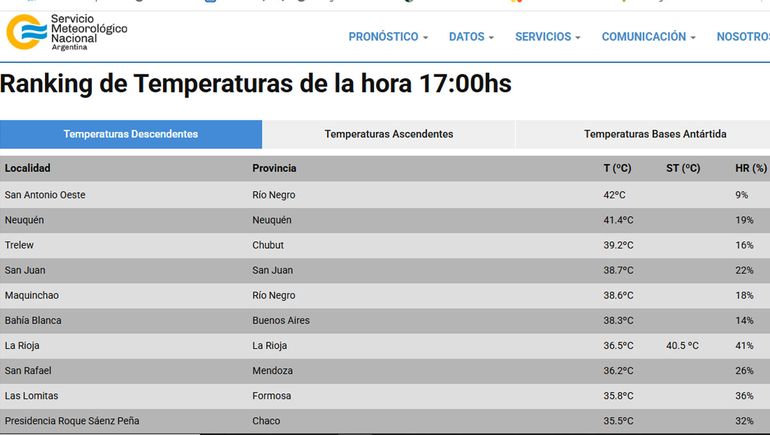The width and height of the screenshot is (770, 435).
Task: Open the NOSOTROS menu item
Action: click(742, 37)
